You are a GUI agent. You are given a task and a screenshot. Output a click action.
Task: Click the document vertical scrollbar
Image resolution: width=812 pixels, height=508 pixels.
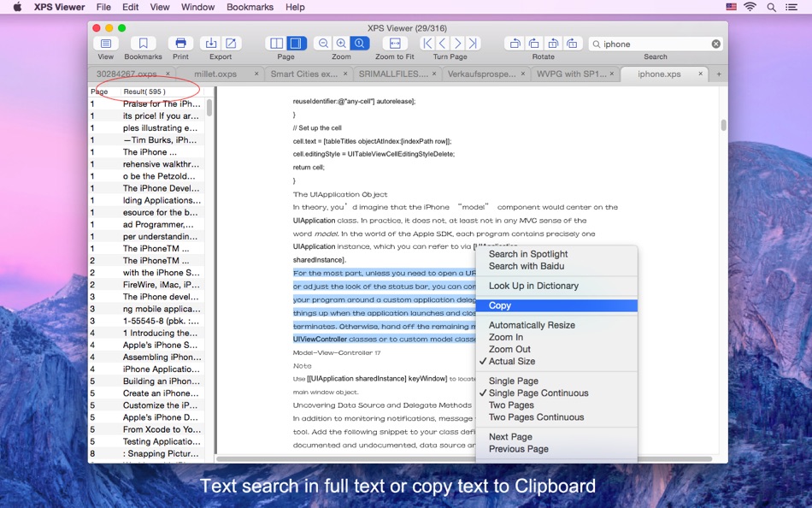pos(723,126)
